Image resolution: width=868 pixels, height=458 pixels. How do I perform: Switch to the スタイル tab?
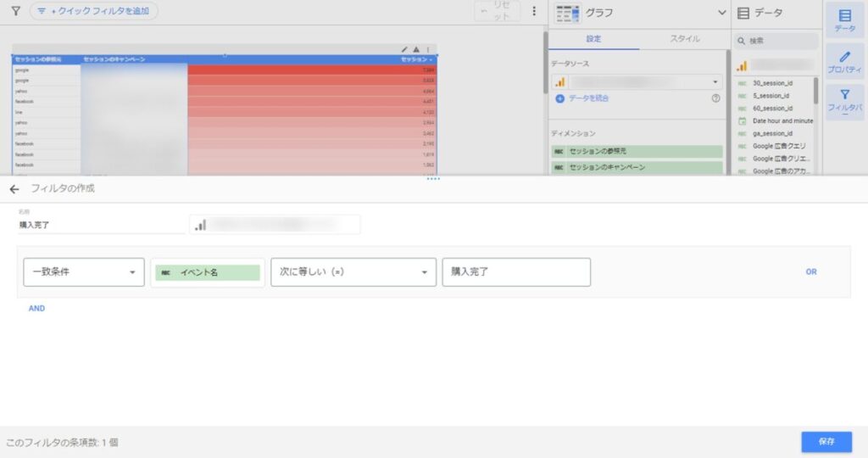coord(685,38)
